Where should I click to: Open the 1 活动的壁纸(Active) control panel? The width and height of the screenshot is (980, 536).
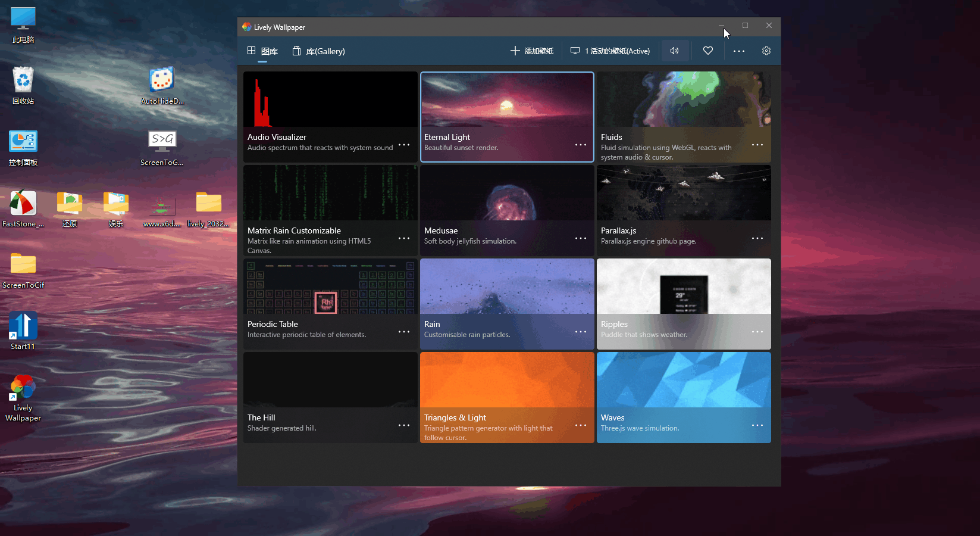(x=610, y=51)
